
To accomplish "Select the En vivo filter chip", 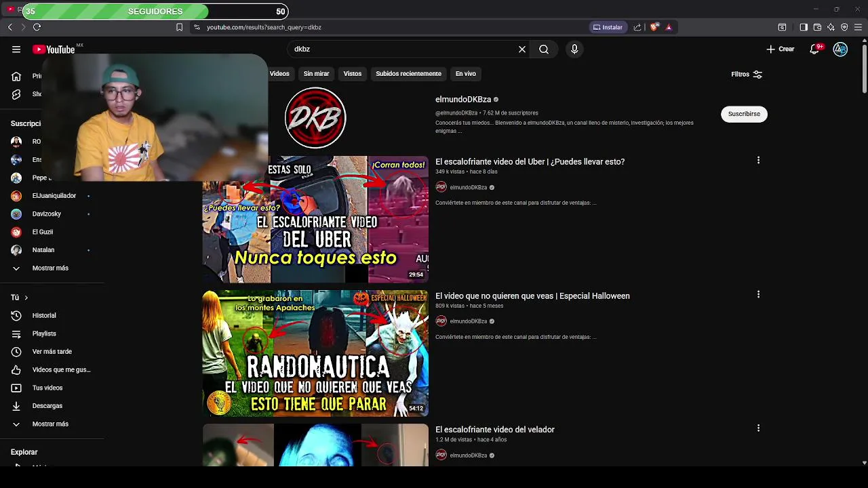I will pos(465,74).
